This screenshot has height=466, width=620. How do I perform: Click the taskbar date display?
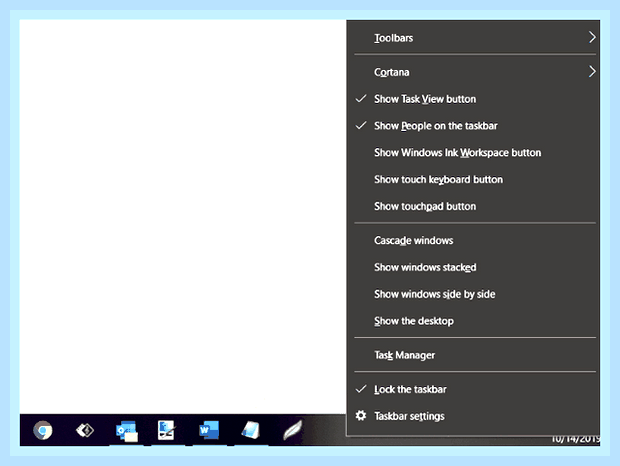pyautogui.click(x=575, y=440)
